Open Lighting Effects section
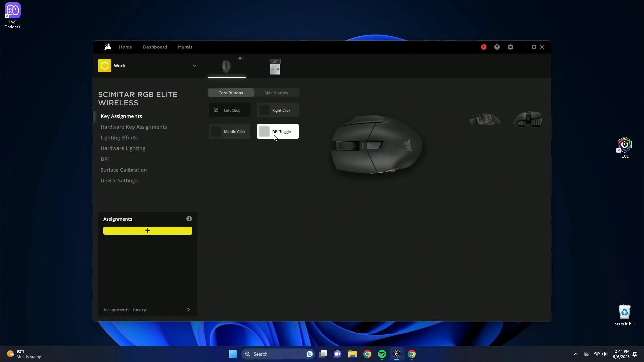Viewport: 644px width, 362px height. pyautogui.click(x=119, y=137)
